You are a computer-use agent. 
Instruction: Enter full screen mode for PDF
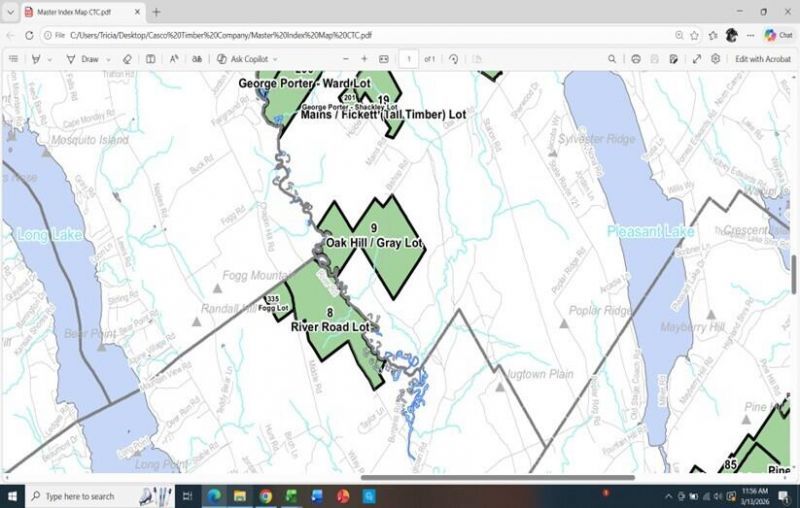696,59
